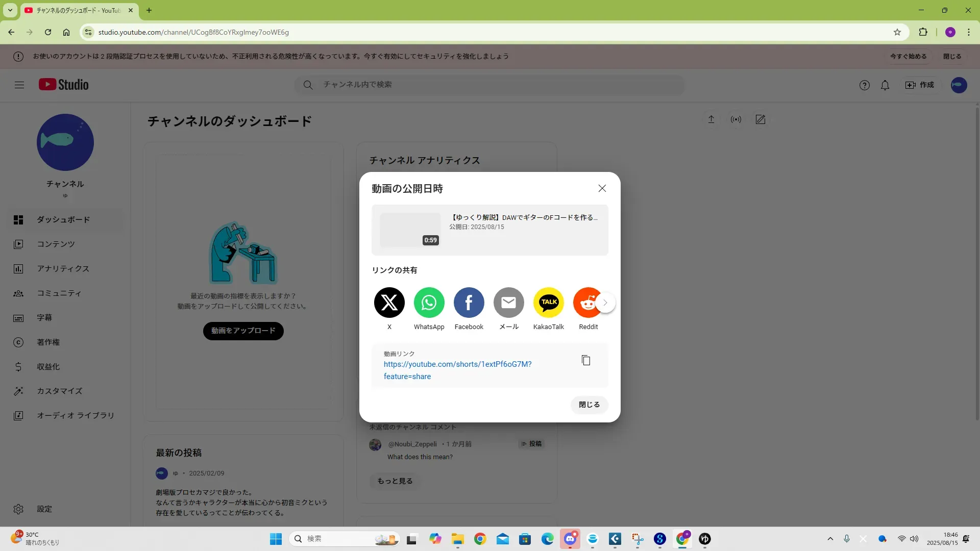Close the share dialog with X icon
The height and width of the screenshot is (551, 980).
coord(602,188)
